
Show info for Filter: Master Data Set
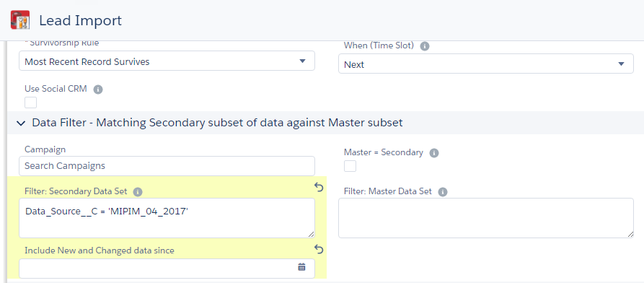[x=442, y=192]
